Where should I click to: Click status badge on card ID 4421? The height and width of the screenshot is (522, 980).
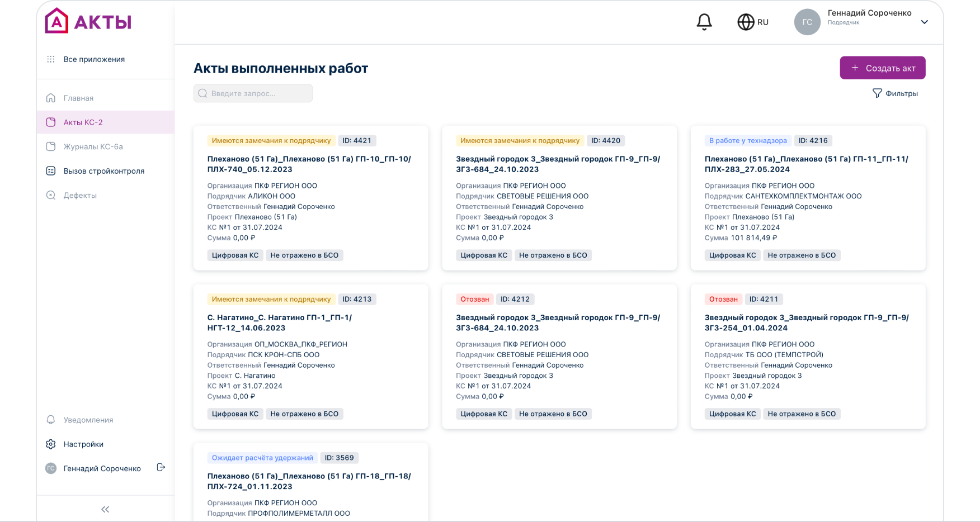[x=271, y=141]
